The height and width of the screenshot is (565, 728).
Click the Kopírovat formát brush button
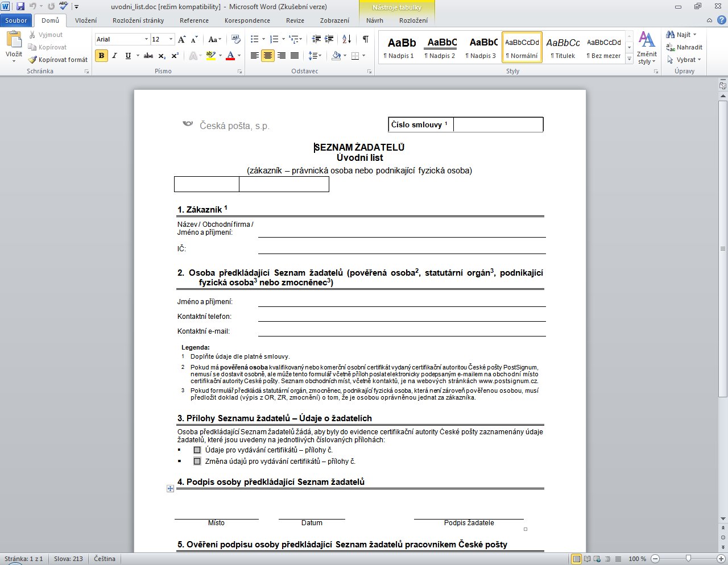click(x=58, y=60)
